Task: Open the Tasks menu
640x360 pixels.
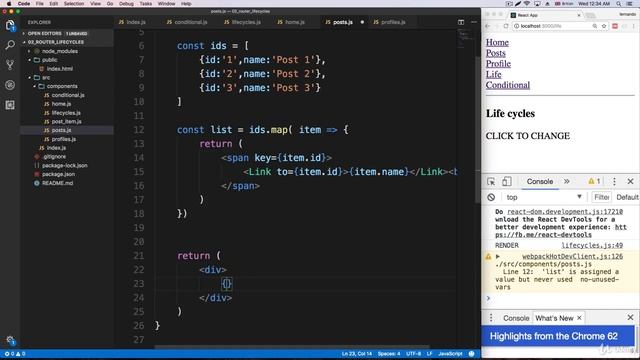Action: pos(146,4)
